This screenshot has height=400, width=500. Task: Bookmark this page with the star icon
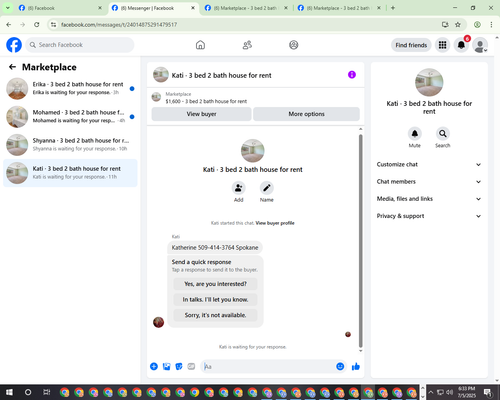click(458, 24)
